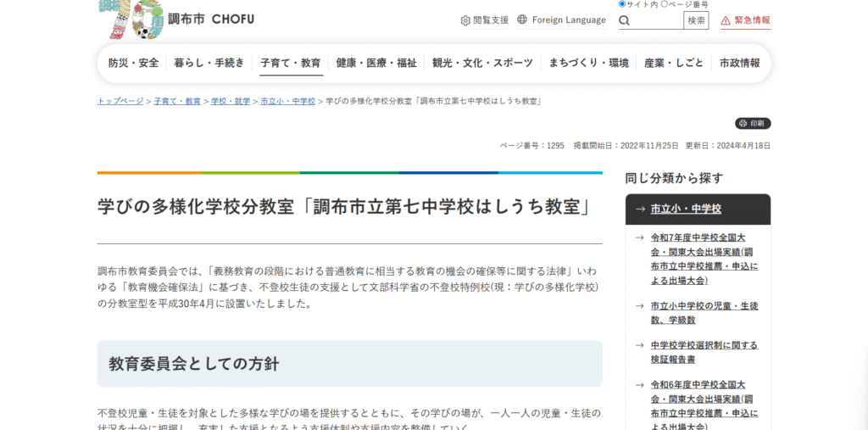The width and height of the screenshot is (868, 430).
Task: Go to トップページ breadcrumb link
Action: click(x=120, y=102)
